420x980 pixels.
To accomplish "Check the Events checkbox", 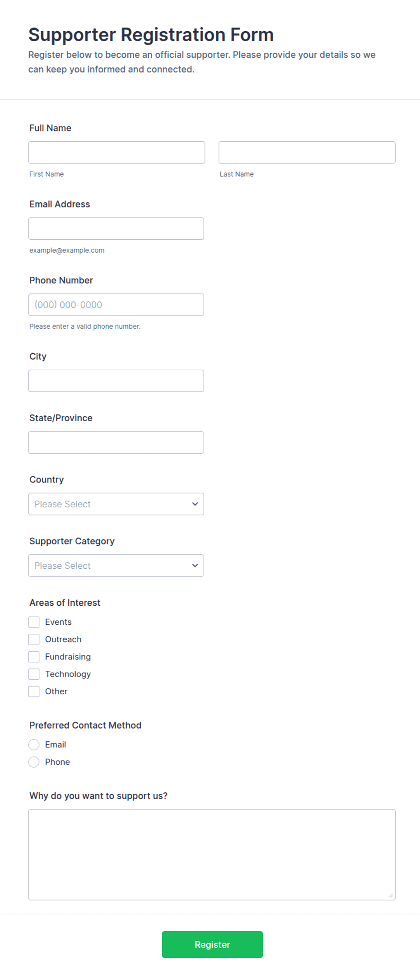I will pyautogui.click(x=34, y=622).
